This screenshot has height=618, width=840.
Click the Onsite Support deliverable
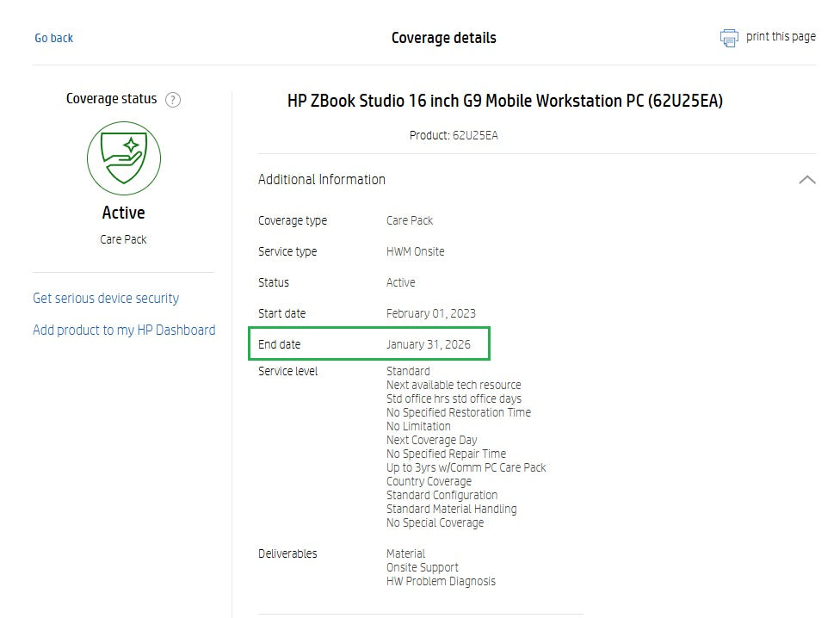(422, 568)
